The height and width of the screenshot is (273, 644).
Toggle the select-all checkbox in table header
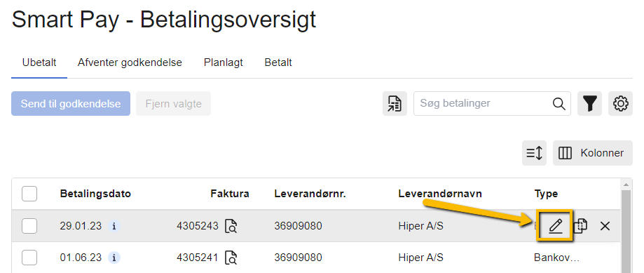pyautogui.click(x=29, y=194)
